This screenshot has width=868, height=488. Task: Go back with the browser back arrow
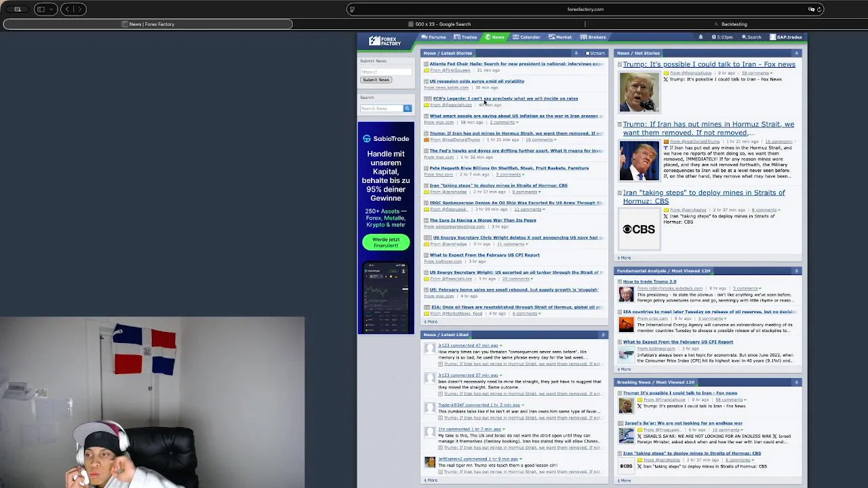coord(67,9)
